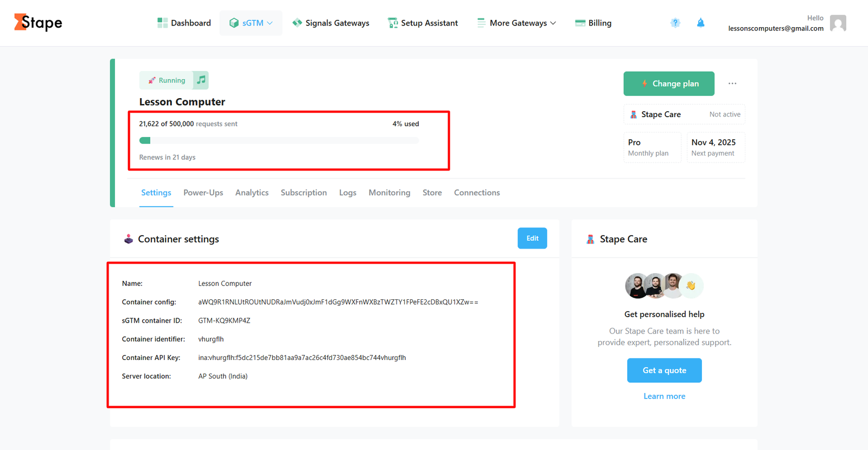Click the user profile avatar

[x=838, y=23]
